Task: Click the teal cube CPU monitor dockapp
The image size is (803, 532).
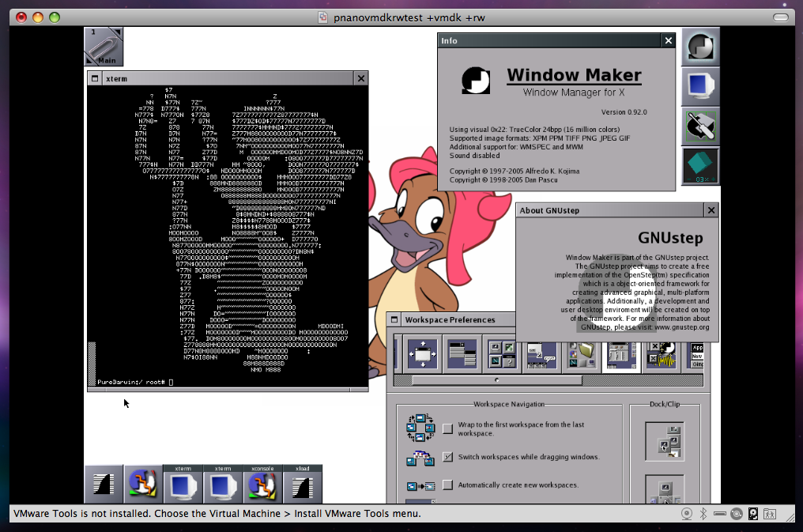Action: click(700, 165)
